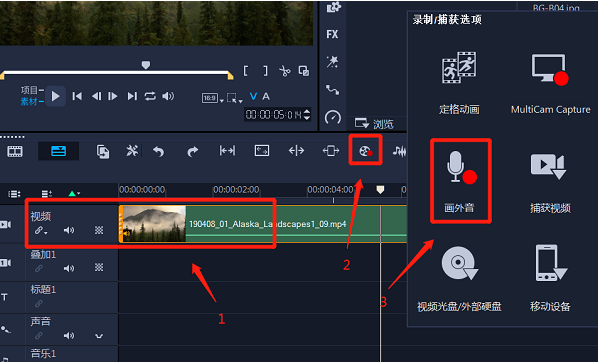Mute the 视频 track audio

click(69, 230)
